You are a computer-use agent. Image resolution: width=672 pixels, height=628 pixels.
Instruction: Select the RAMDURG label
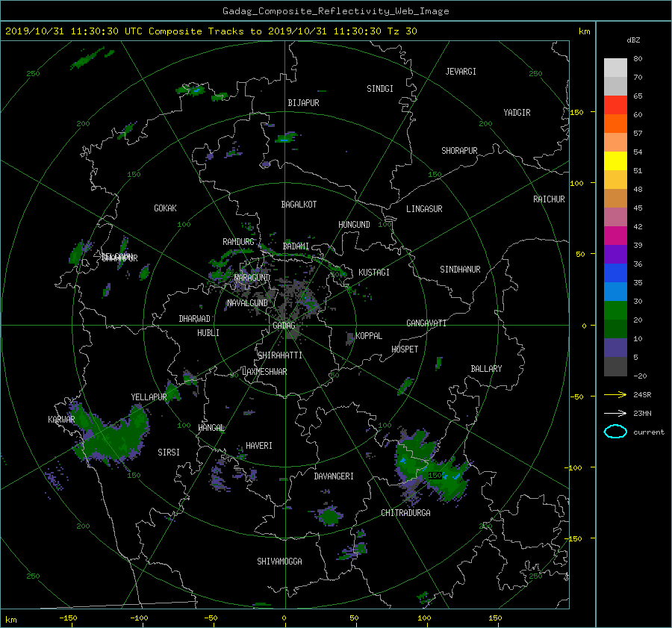[238, 242]
